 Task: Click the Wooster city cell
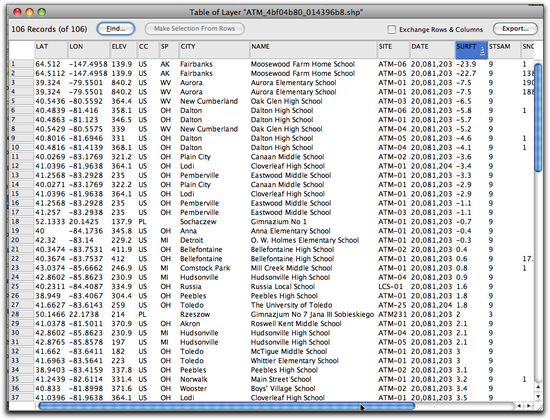pos(193,388)
